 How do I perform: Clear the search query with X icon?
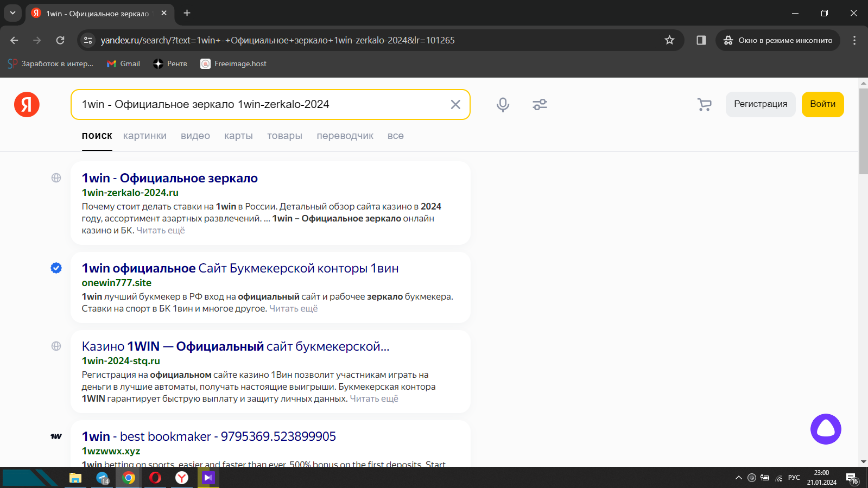click(x=455, y=104)
